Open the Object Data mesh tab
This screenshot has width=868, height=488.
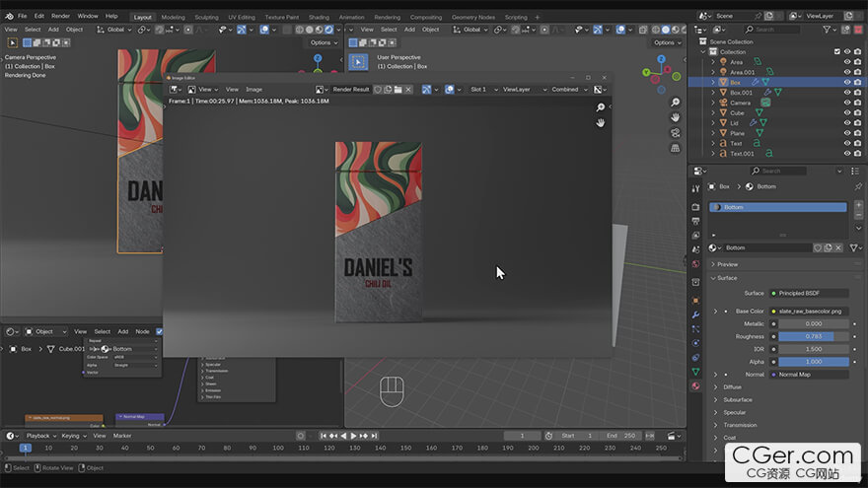(695, 372)
